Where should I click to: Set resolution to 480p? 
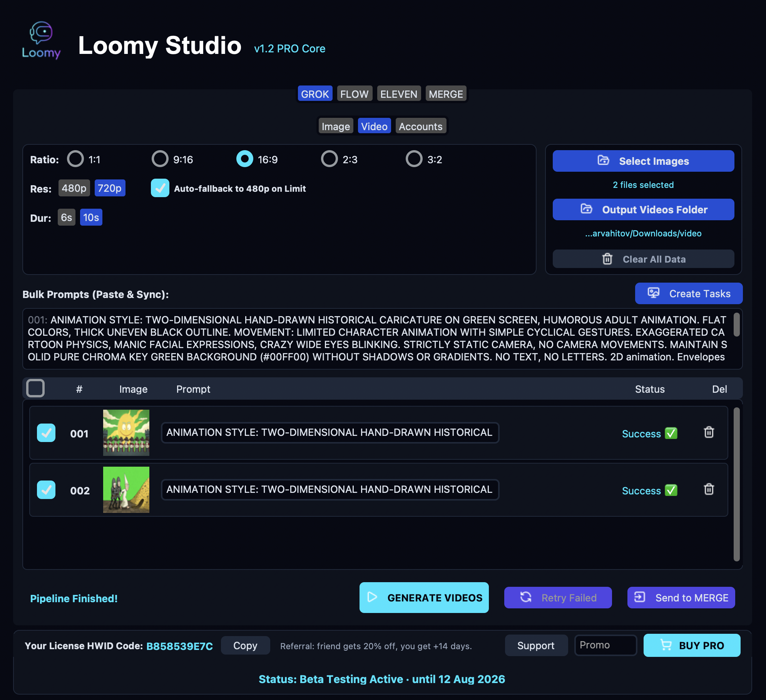(x=74, y=188)
